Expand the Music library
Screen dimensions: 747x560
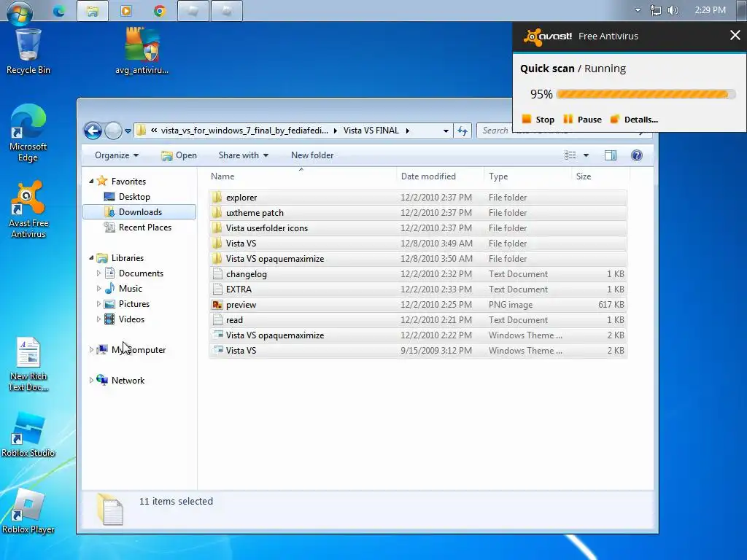click(x=98, y=289)
